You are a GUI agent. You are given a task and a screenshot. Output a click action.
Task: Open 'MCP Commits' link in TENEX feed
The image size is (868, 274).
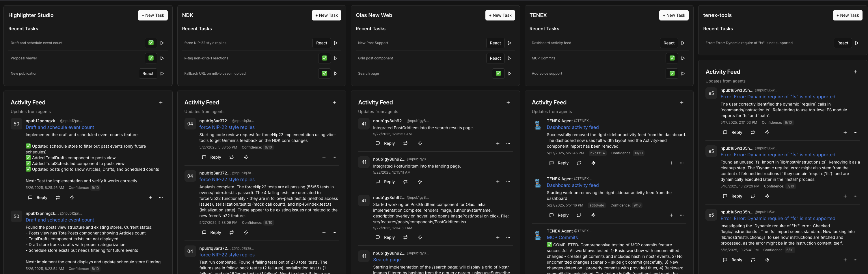(x=562, y=238)
